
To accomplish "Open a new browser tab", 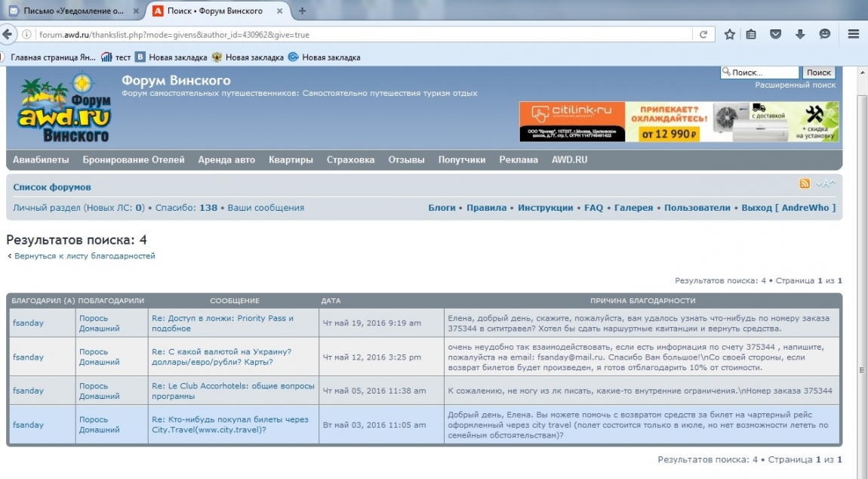I will click(x=302, y=11).
